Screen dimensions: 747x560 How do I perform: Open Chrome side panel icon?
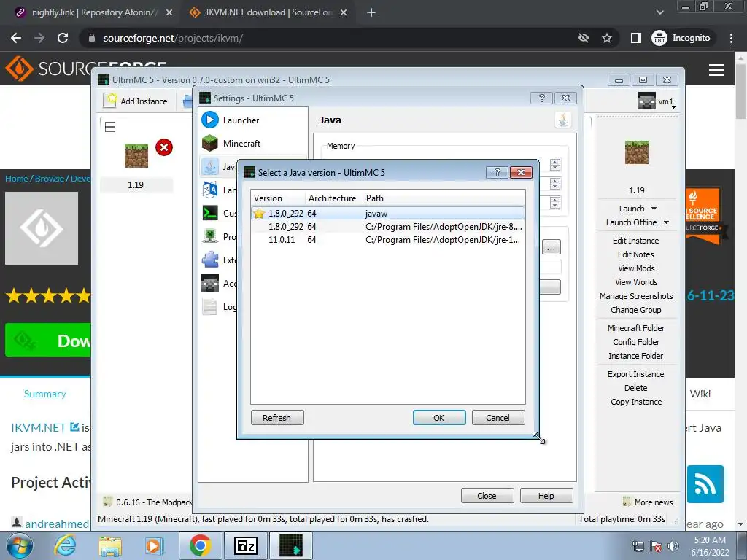(x=636, y=38)
